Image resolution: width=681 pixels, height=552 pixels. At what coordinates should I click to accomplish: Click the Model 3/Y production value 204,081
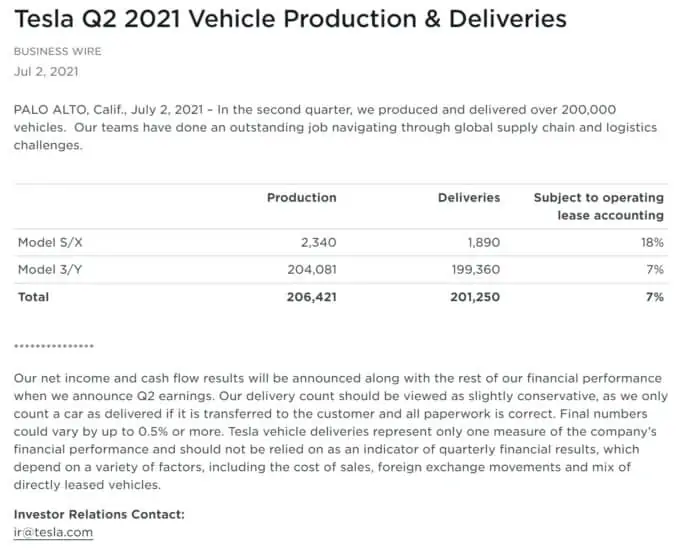[312, 270]
